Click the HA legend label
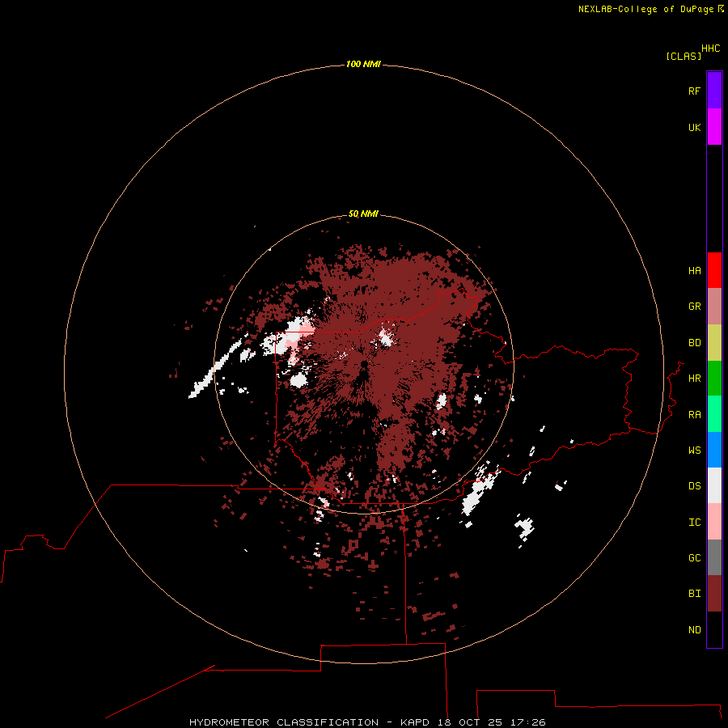The height and width of the screenshot is (728, 728). coord(695,270)
